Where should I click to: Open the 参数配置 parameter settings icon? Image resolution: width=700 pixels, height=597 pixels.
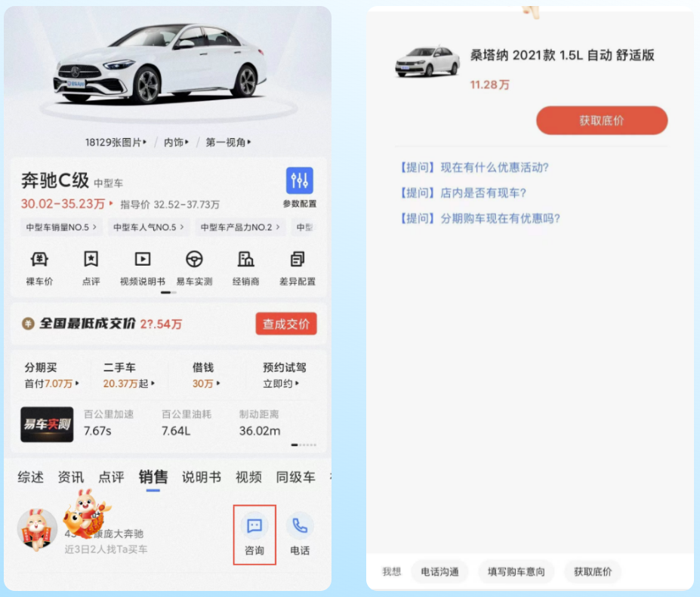[299, 180]
